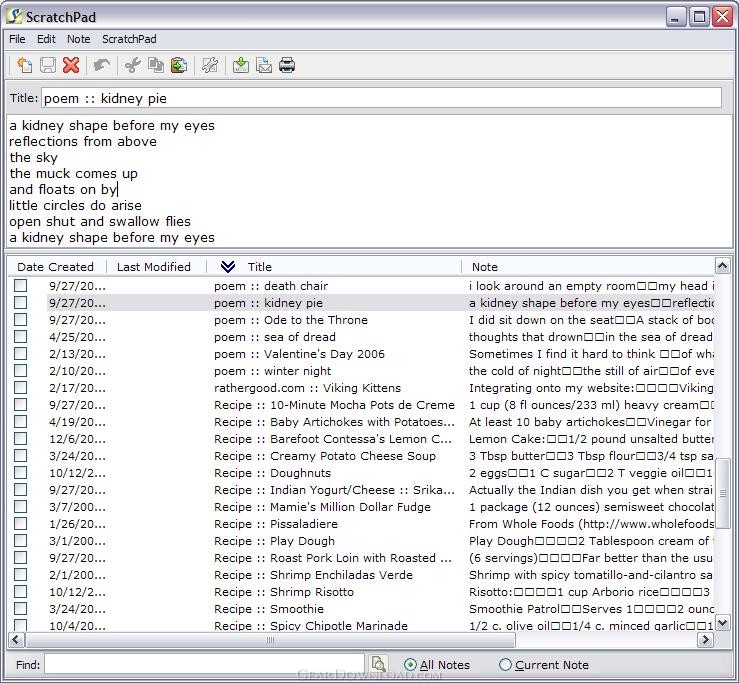The image size is (739, 683).
Task: Tick checkbox for Viking Kittens row
Action: point(20,387)
